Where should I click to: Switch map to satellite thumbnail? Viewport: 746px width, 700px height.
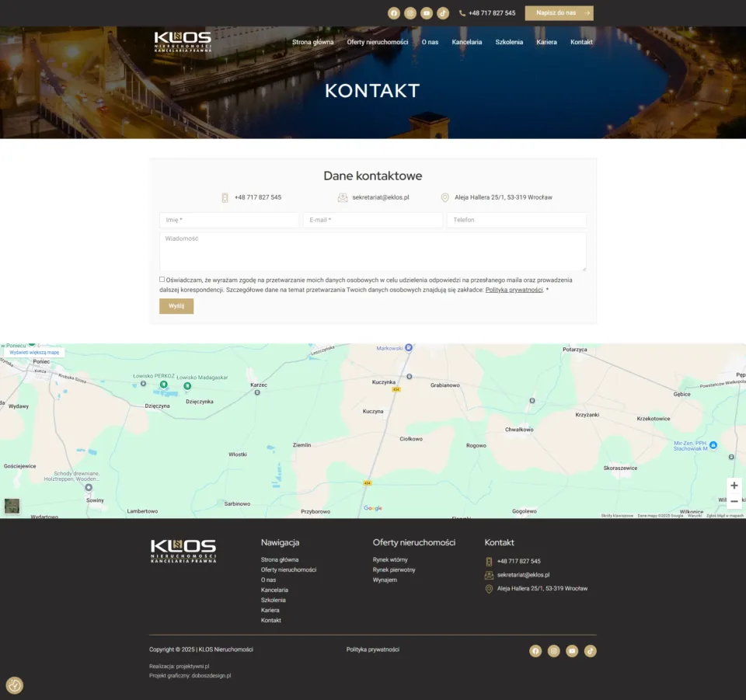coord(12,506)
